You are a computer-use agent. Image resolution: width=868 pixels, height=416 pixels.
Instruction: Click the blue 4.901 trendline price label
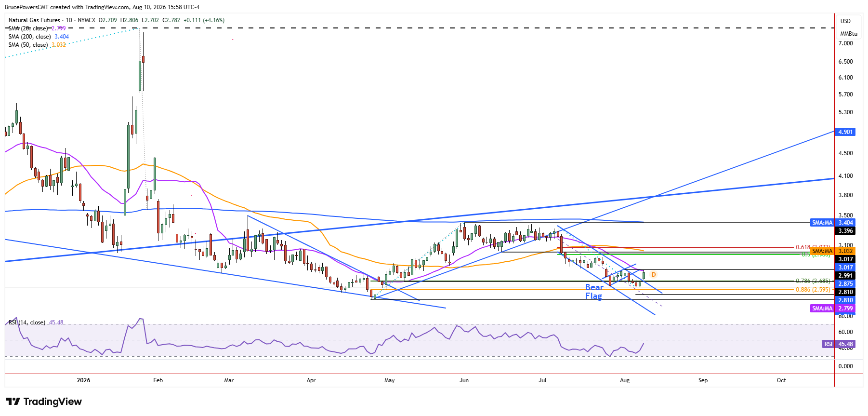point(845,132)
